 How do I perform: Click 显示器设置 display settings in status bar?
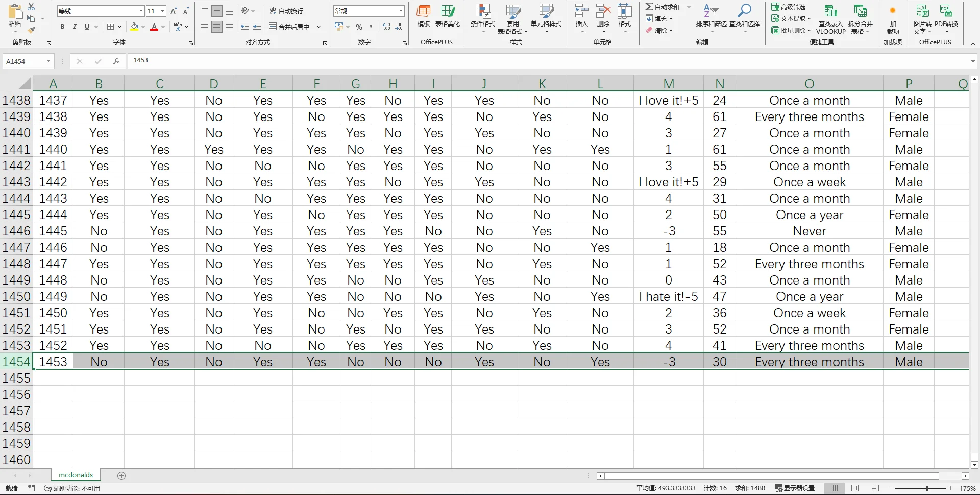click(795, 488)
